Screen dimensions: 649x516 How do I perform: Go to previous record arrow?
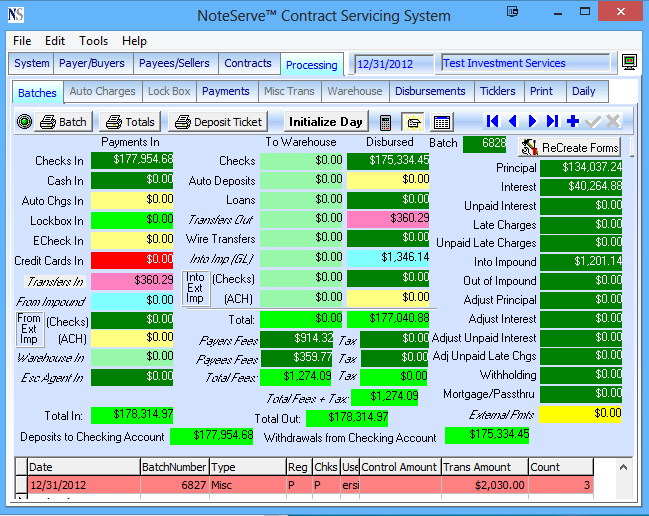click(513, 121)
